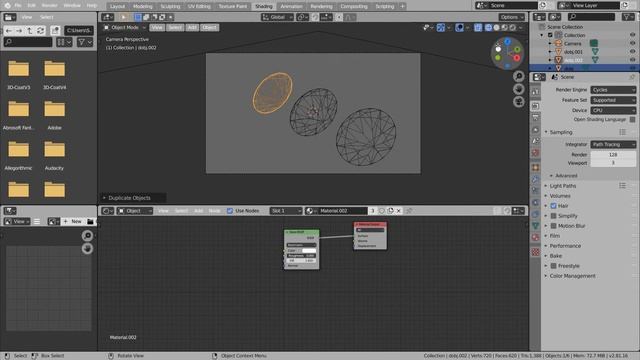Enable the Simplify checkbox

[x=553, y=216]
